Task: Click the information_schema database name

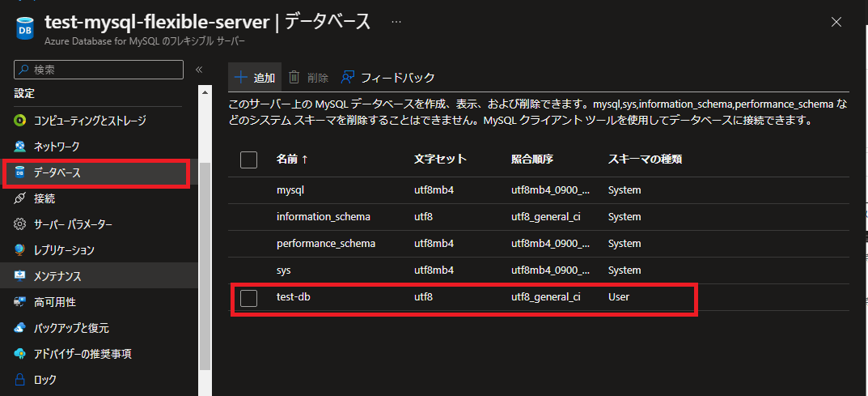Action: coord(324,216)
